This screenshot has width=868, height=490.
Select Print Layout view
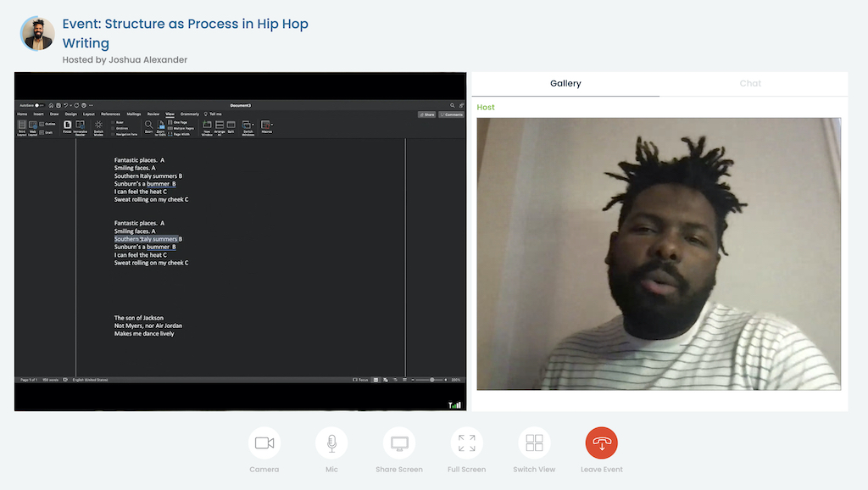[x=21, y=128]
